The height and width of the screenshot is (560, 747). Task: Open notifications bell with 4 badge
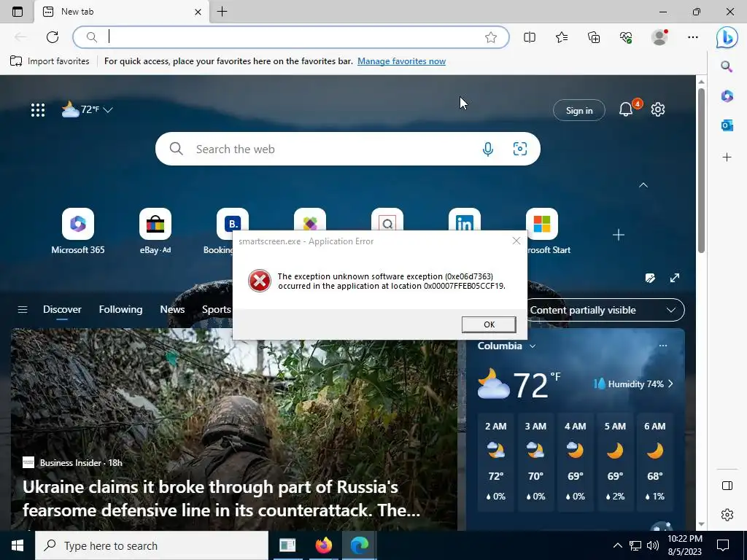click(x=627, y=109)
